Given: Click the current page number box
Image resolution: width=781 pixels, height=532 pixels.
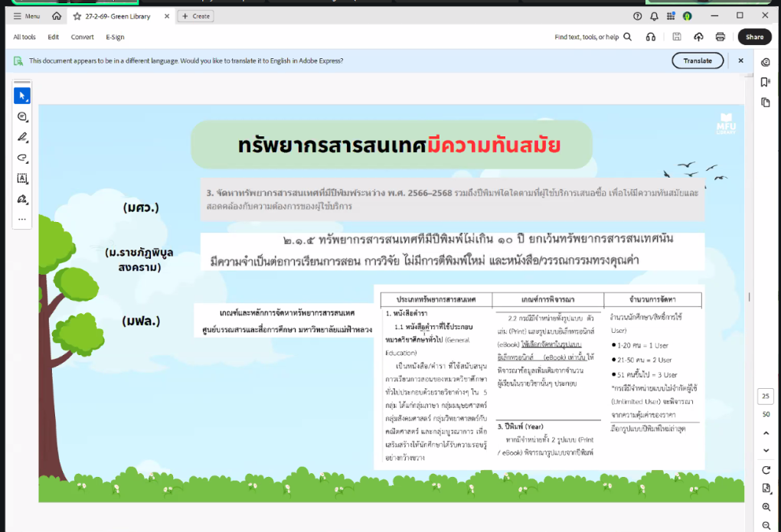Looking at the screenshot, I should point(766,396).
